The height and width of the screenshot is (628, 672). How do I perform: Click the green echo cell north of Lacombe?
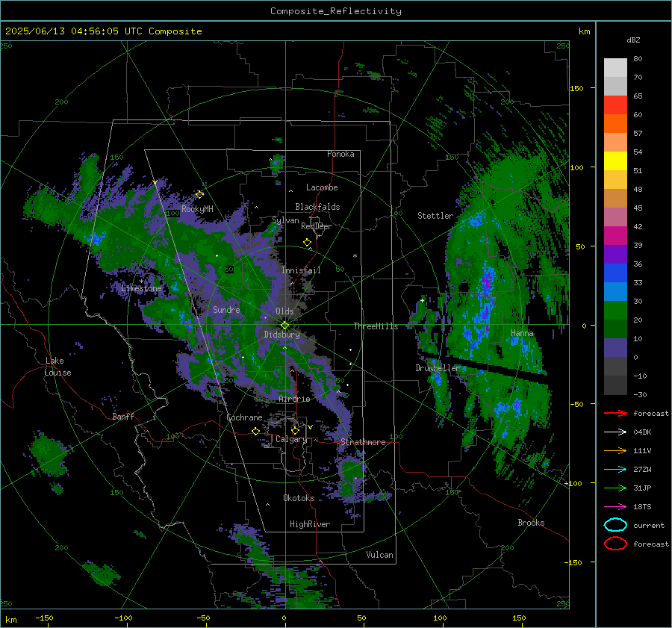coord(277,164)
